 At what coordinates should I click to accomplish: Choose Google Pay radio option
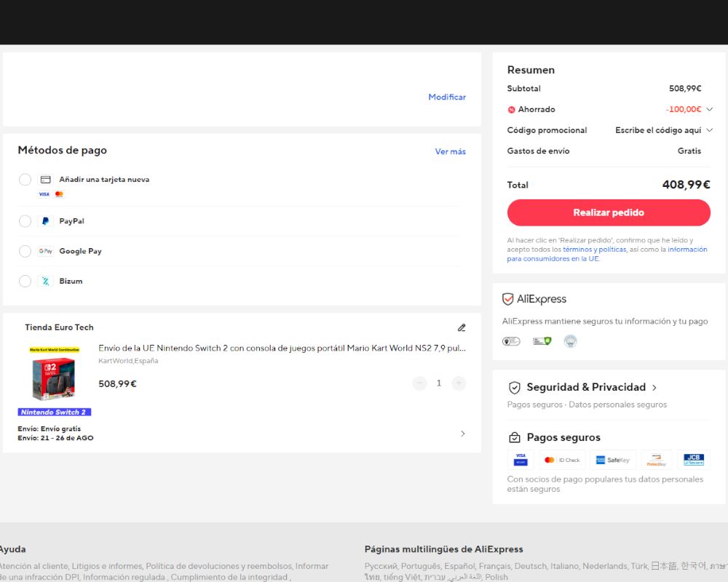click(x=25, y=251)
